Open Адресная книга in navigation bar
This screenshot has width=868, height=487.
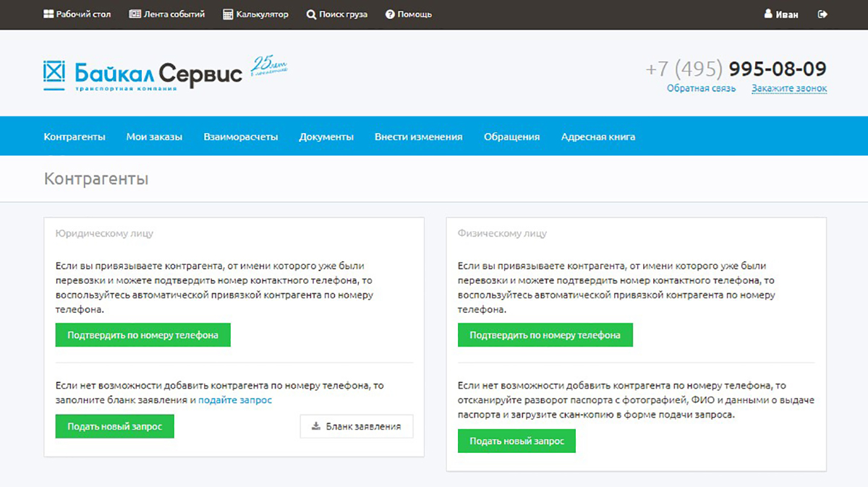click(x=598, y=137)
